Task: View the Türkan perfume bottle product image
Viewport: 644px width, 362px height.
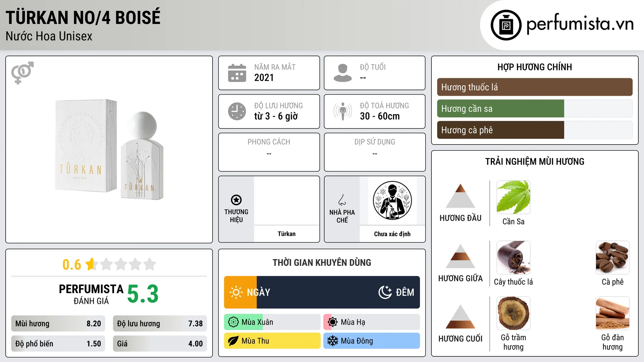Action: click(x=109, y=150)
